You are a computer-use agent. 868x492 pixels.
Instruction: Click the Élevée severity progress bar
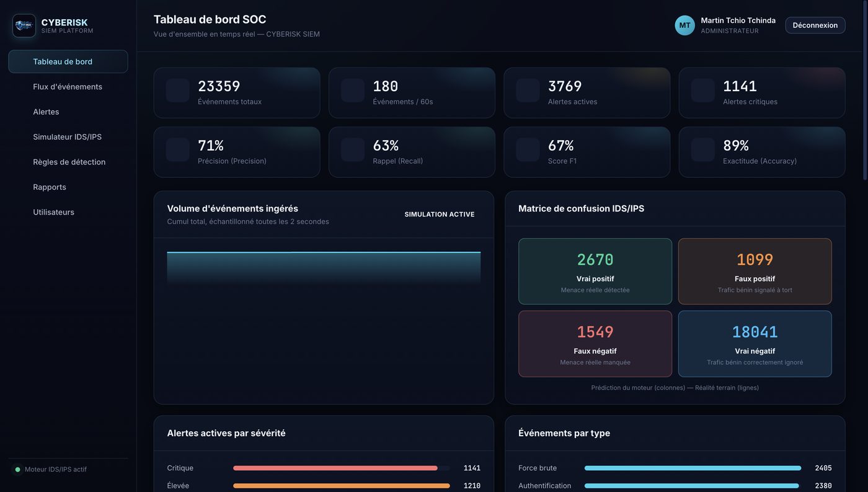click(x=342, y=486)
